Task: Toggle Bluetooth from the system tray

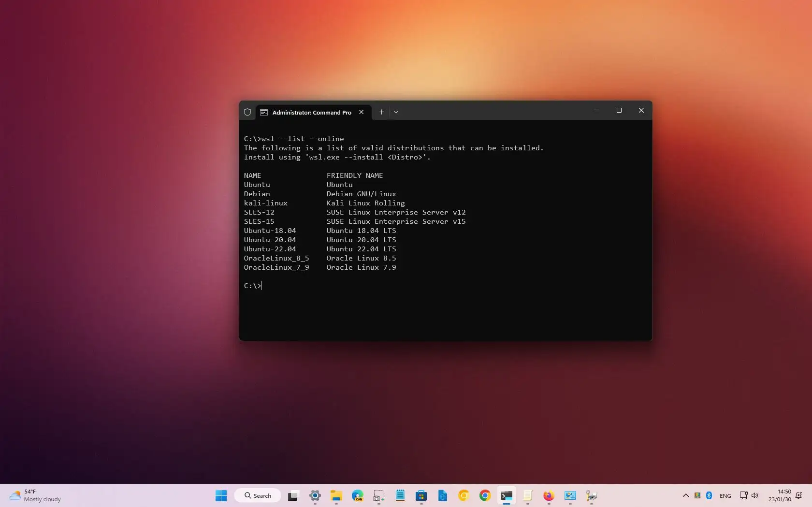Action: [709, 496]
